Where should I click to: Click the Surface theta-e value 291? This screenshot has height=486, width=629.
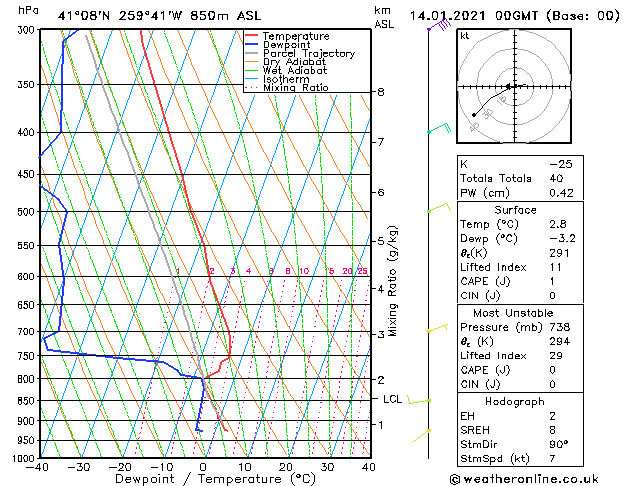point(559,253)
